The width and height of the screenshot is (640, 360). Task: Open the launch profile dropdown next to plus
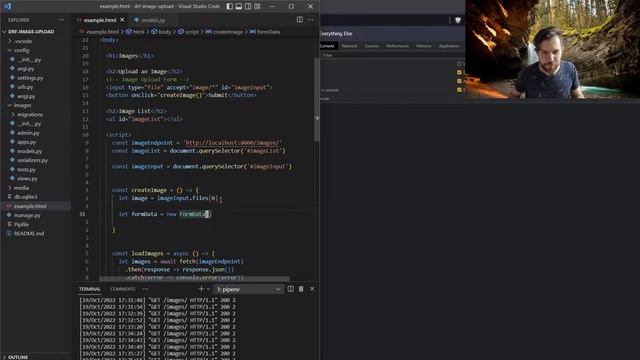click(208, 289)
